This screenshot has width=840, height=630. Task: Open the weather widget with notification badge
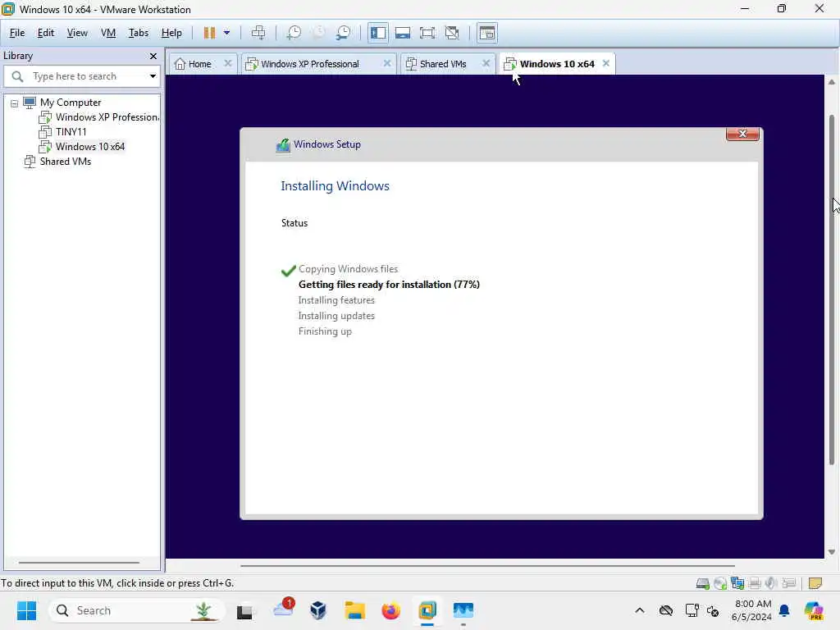pyautogui.click(x=283, y=609)
